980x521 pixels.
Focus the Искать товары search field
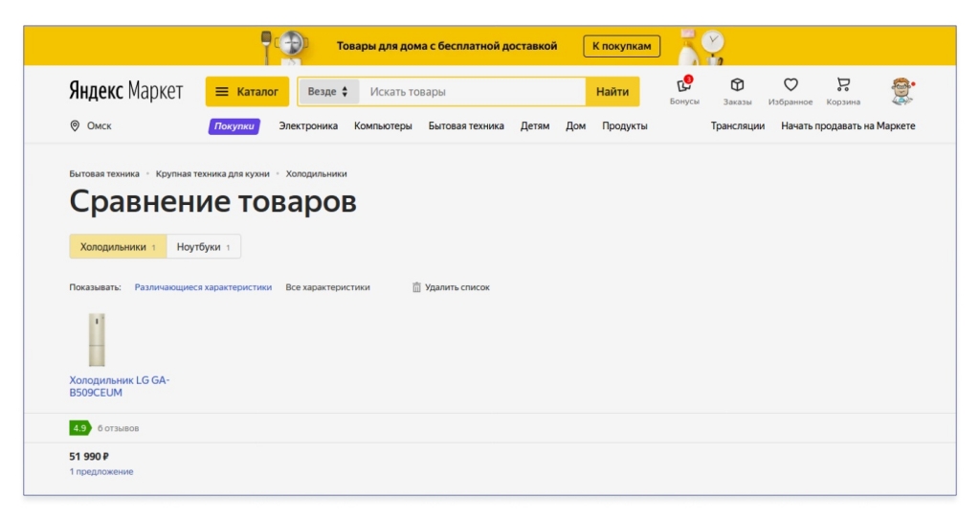point(472,91)
